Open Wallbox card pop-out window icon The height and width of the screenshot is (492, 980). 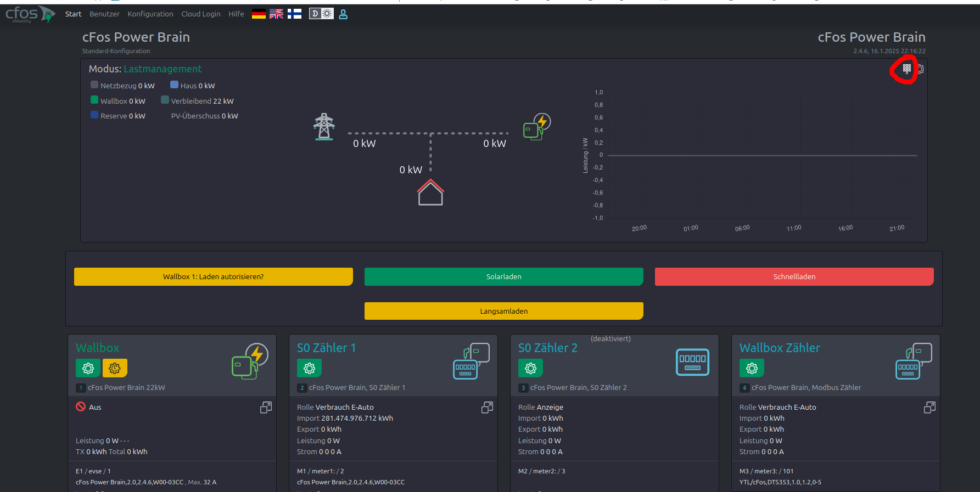266,408
